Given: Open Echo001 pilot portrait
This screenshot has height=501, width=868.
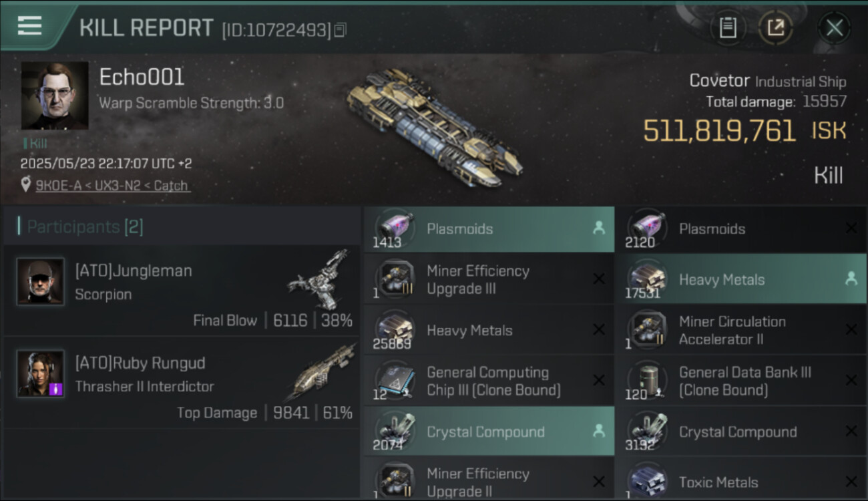Looking at the screenshot, I should click(x=55, y=96).
